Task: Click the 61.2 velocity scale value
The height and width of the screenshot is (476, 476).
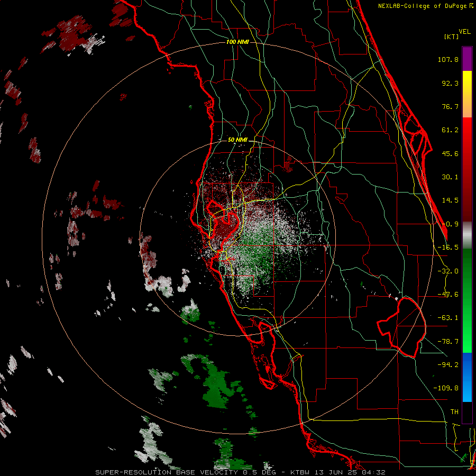Action: click(x=450, y=130)
